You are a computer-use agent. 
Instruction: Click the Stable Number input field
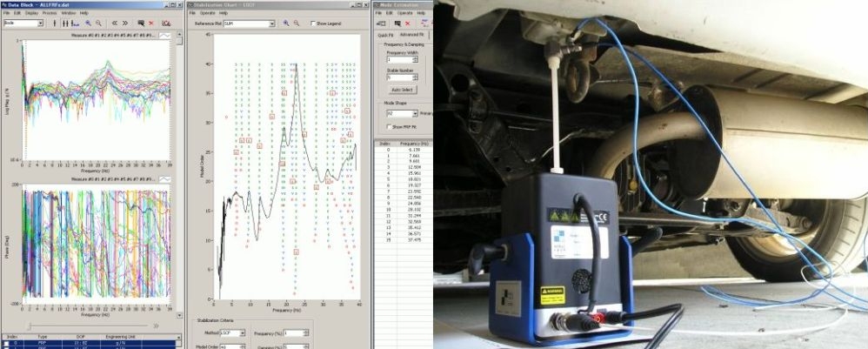399,77
